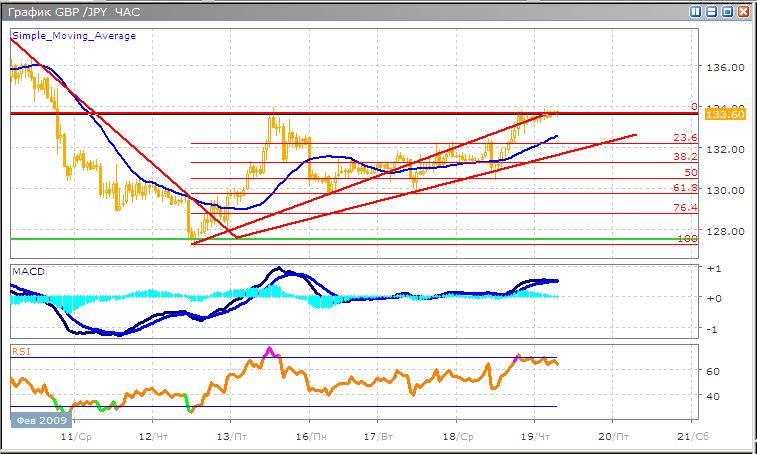Viewport: 757px width, 454px height.
Task: Click the orange 133.60 current price tag
Action: coord(722,115)
